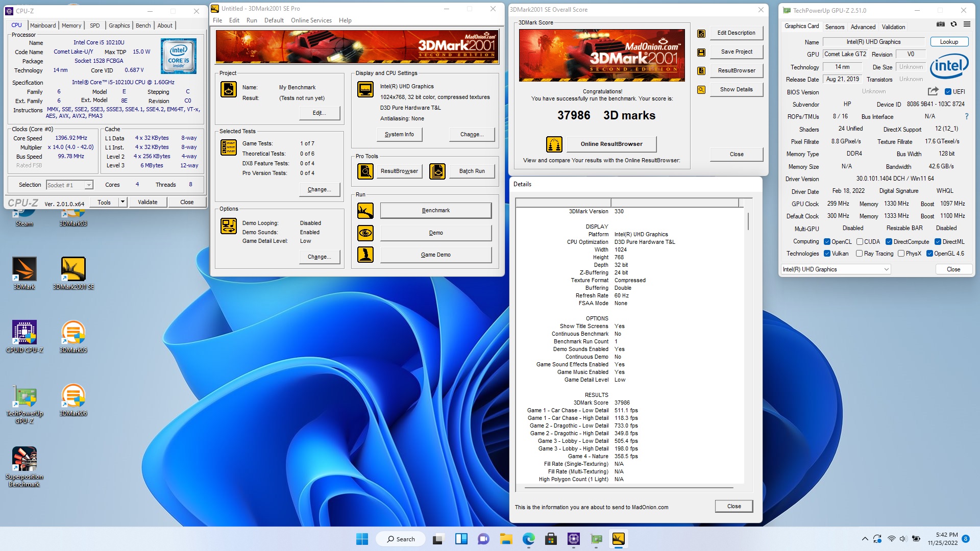Click the Benchmark run icon in 3DMark2001
This screenshot has width=980, height=551.
pos(365,211)
